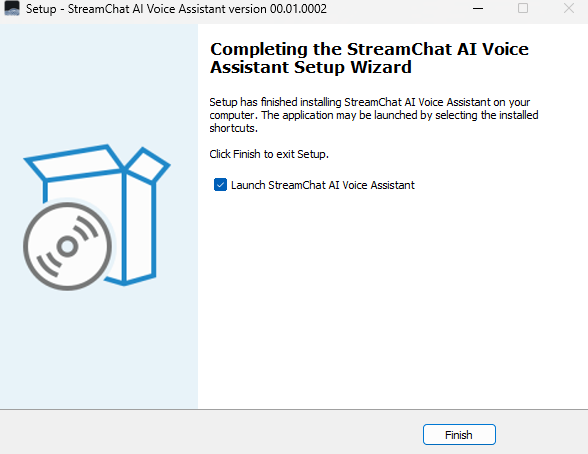Click the center hole of the disc
The width and height of the screenshot is (588, 454).
(68, 246)
